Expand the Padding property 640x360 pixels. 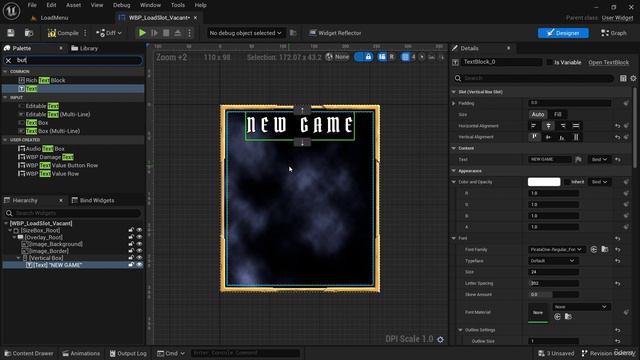point(453,104)
